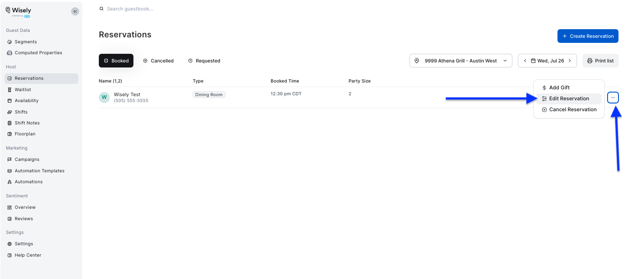This screenshot has width=644, height=279.
Task: Open the Athena Grill location dropdown
Action: tap(461, 61)
